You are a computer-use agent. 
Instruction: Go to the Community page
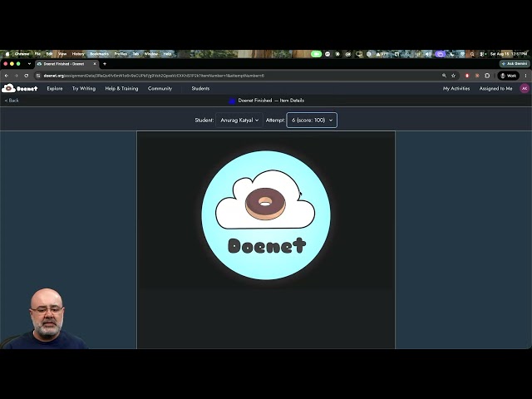[x=160, y=89]
